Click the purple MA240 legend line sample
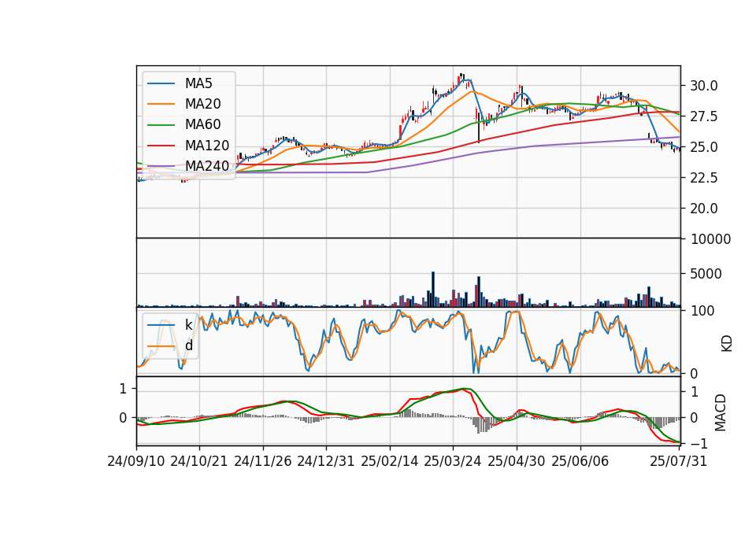Screen dimensions: 756x543 [161, 166]
